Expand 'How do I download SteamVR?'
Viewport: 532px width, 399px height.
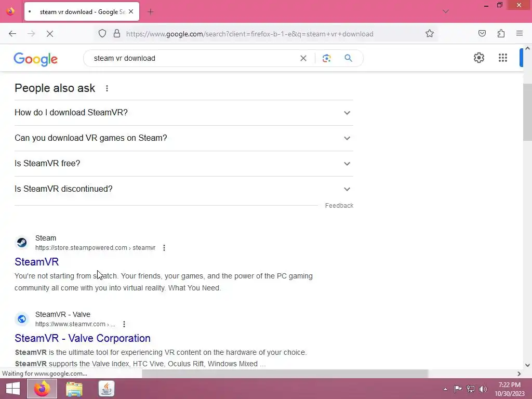(x=184, y=113)
